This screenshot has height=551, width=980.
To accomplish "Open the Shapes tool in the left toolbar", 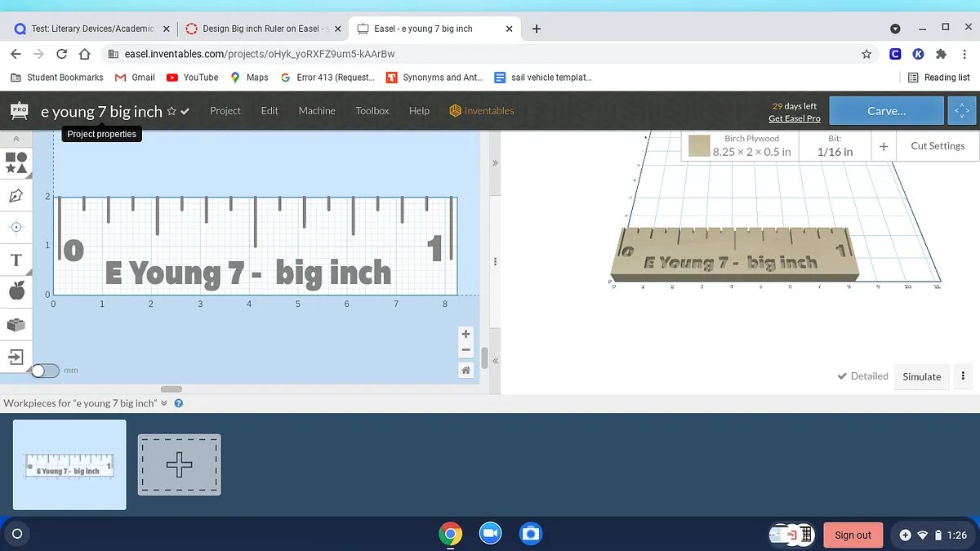I will [x=16, y=162].
